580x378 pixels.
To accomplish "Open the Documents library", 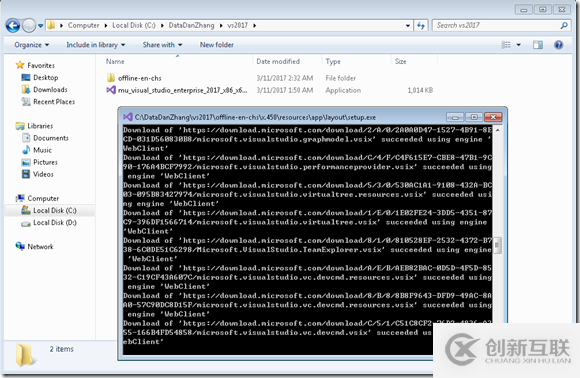I will pyautogui.click(x=51, y=138).
